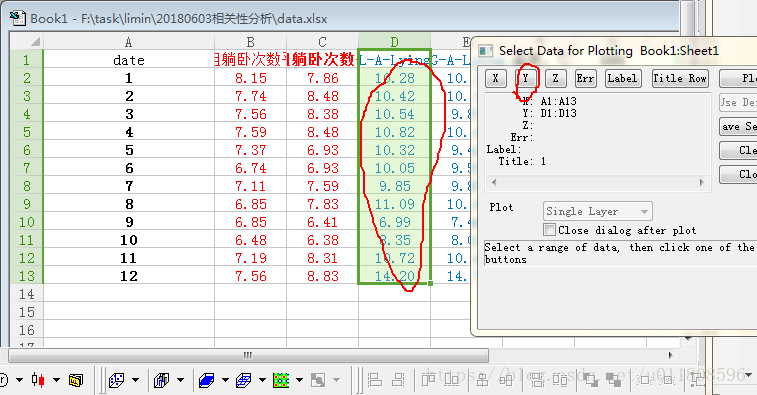Open the toolbar options arrow at far right
The image size is (757, 395).
point(748,375)
